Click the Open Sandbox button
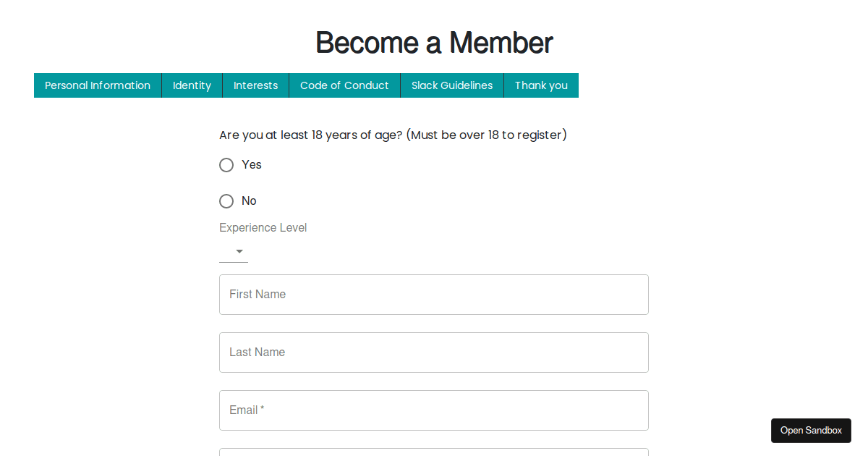868x456 pixels. click(811, 430)
